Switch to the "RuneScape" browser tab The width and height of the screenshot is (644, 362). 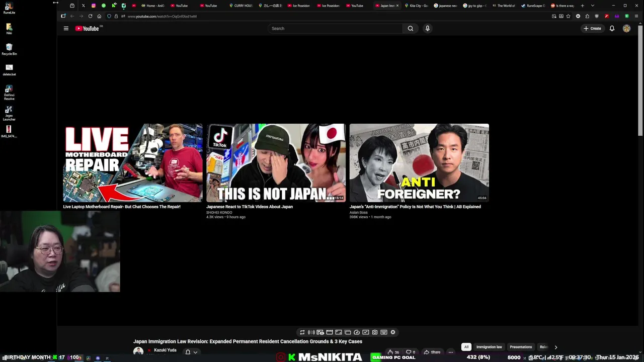tap(533, 6)
